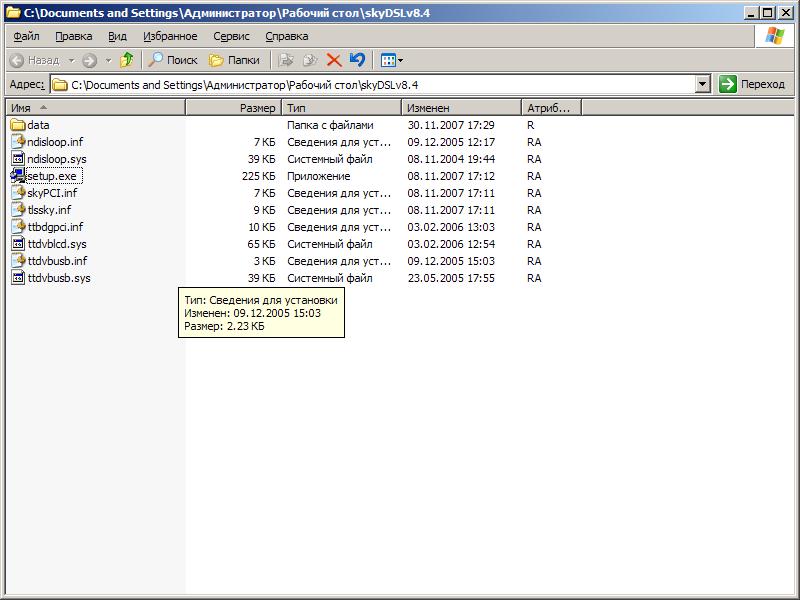The width and height of the screenshot is (800, 600).
Task: Select the ttdvbusb.inf file icon
Action: (18, 261)
